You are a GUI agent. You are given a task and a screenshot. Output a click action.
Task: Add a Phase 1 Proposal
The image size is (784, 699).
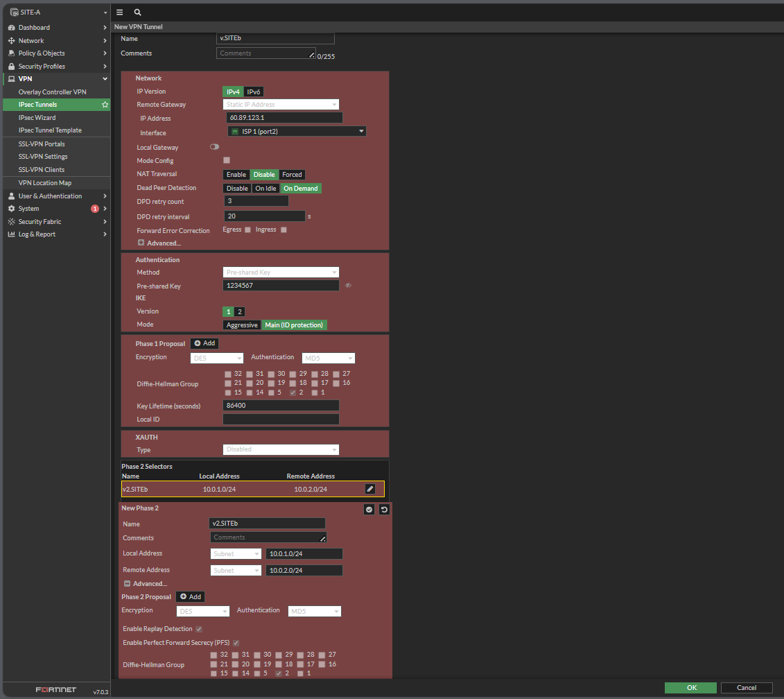point(204,343)
